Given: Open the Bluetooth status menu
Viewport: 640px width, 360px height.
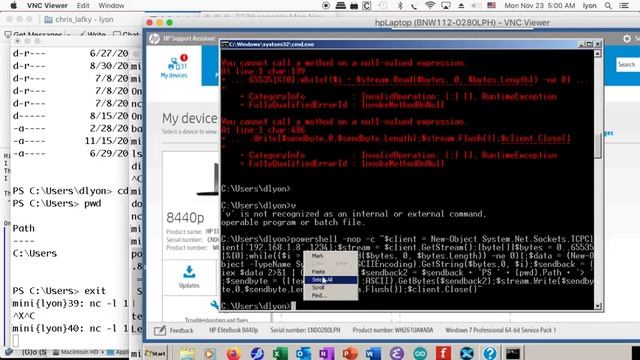Looking at the screenshot, I should 400,6.
